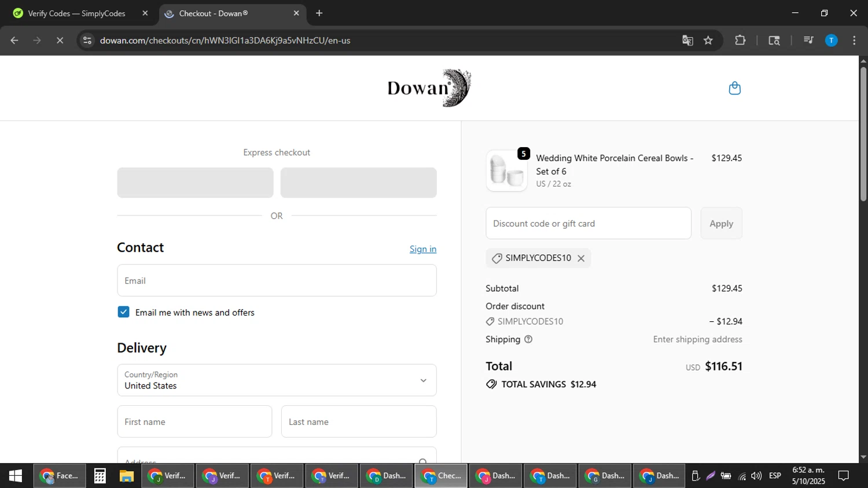This screenshot has height=488, width=868.
Task: Click the TOTAL SAVINGS $12.94 line
Action: (x=541, y=384)
